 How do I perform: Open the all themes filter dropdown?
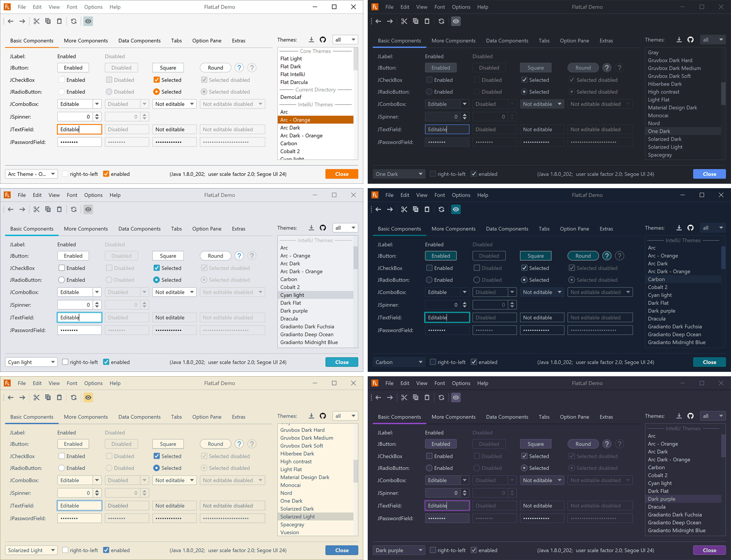pyautogui.click(x=345, y=39)
